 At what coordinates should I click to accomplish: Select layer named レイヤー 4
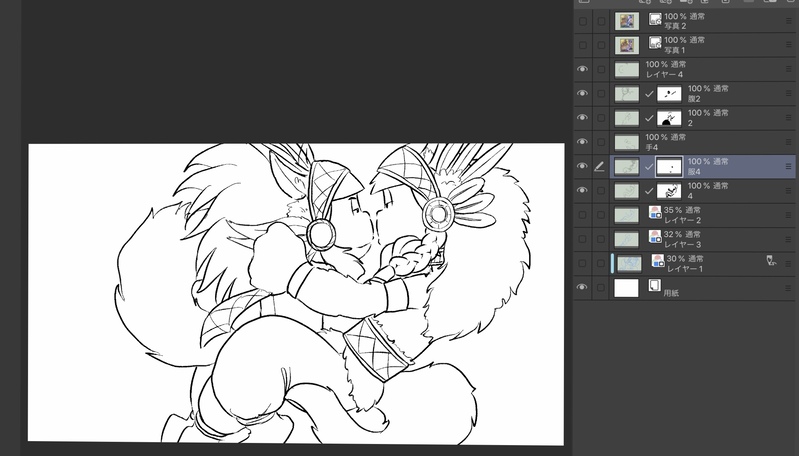click(x=664, y=74)
